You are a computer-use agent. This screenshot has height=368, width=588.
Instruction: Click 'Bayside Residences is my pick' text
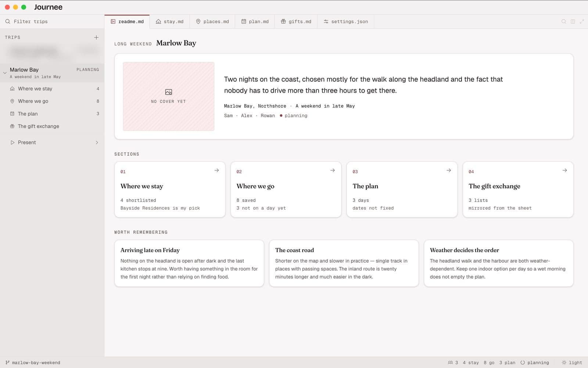coord(160,208)
